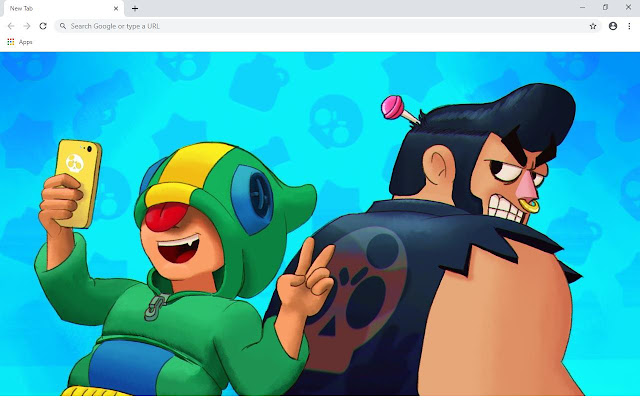Minimize the browser window
Screen dimensions: 640x400
(x=582, y=7)
